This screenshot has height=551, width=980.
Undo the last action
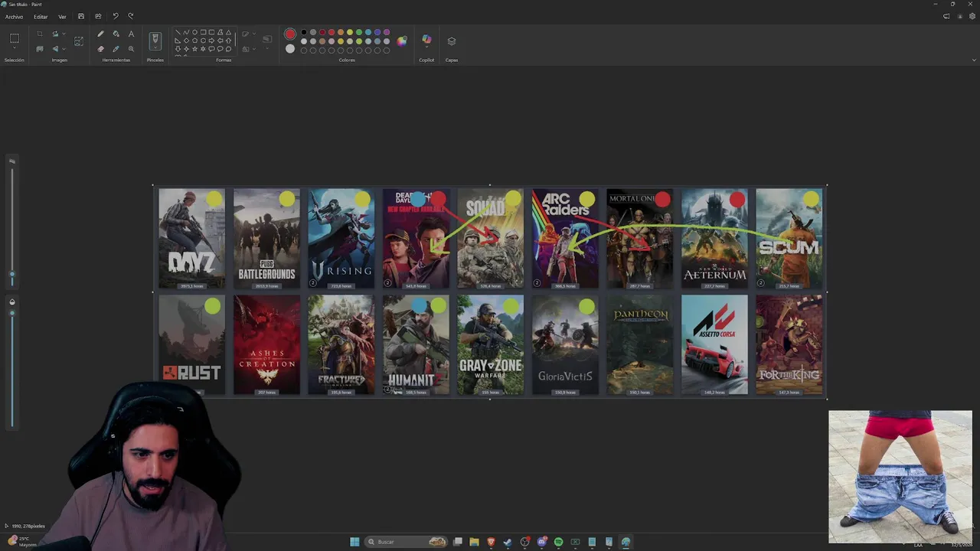[x=116, y=16]
